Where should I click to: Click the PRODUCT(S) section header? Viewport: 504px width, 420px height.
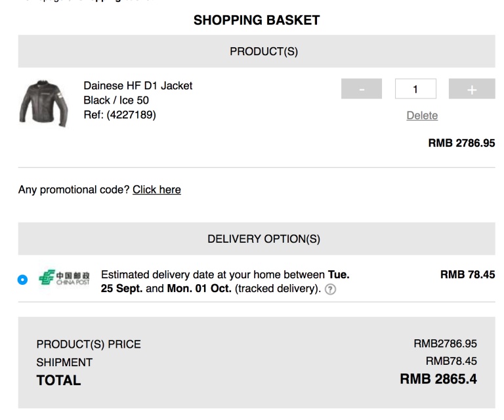click(264, 52)
